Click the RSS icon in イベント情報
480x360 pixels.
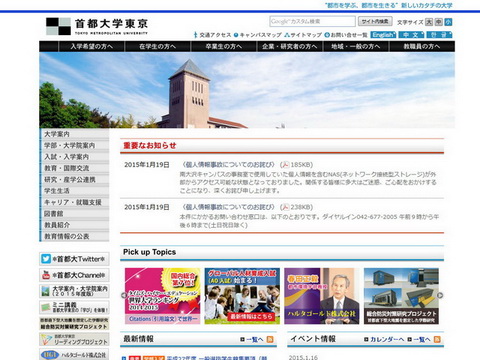tap(437, 339)
